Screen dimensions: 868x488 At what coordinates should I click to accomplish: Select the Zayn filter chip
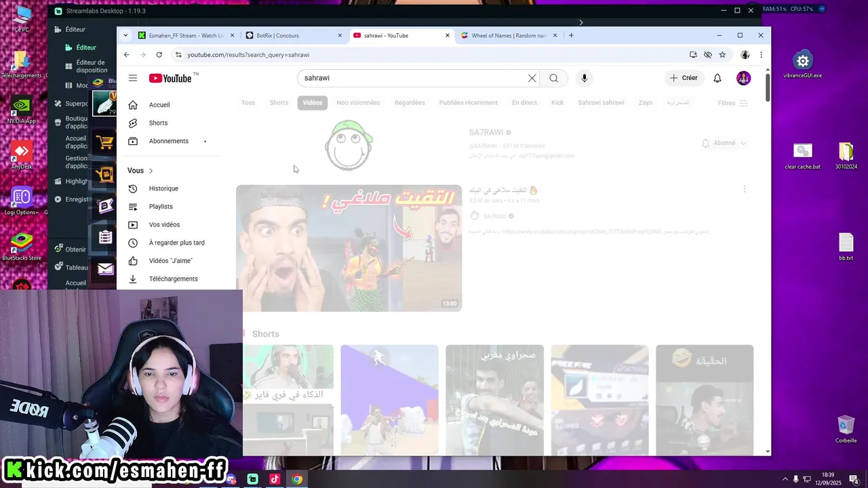coord(646,103)
